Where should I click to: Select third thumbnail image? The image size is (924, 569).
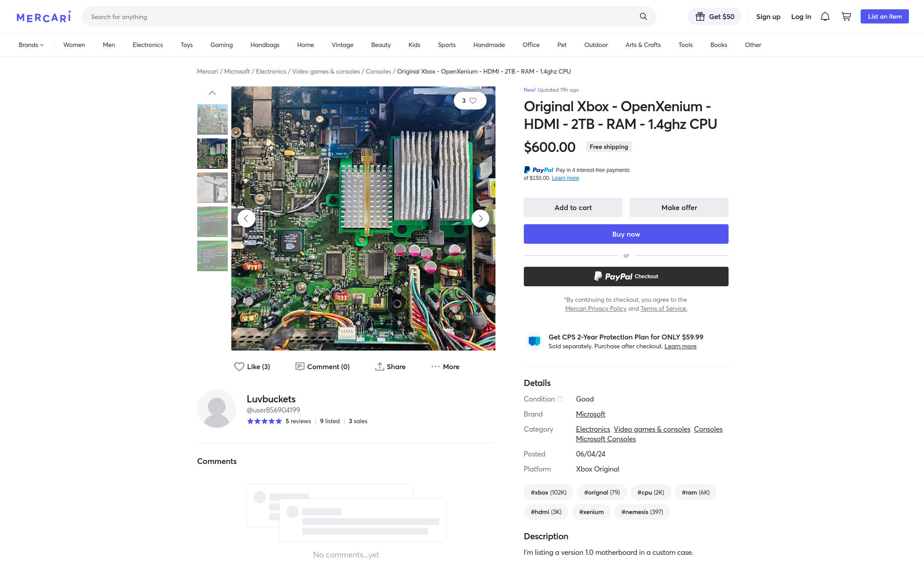[x=212, y=187]
